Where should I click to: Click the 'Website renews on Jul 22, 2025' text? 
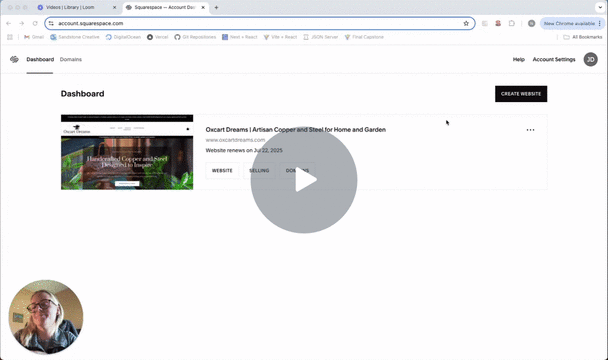click(x=244, y=151)
